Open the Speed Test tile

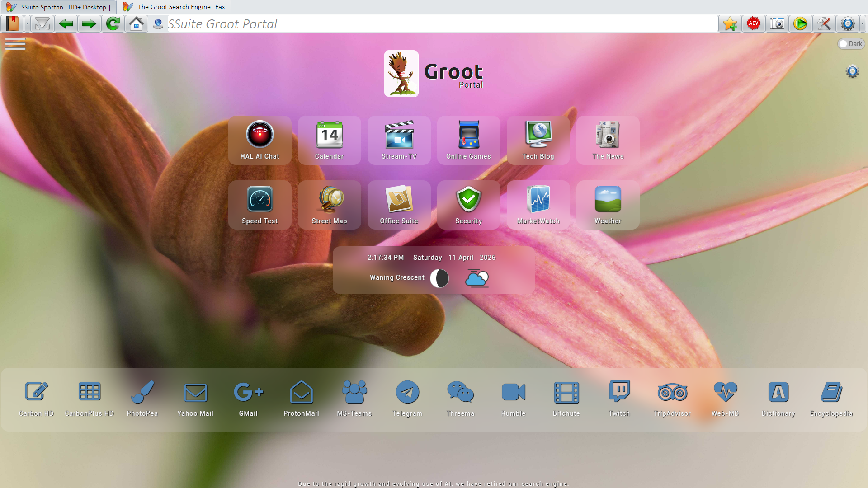coord(259,205)
